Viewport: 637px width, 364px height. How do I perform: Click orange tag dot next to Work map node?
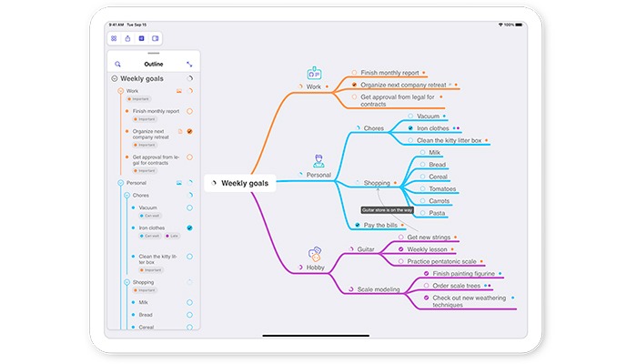click(x=327, y=86)
